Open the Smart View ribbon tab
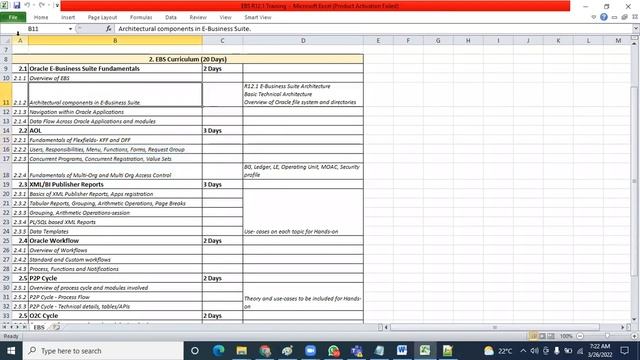 click(x=258, y=17)
